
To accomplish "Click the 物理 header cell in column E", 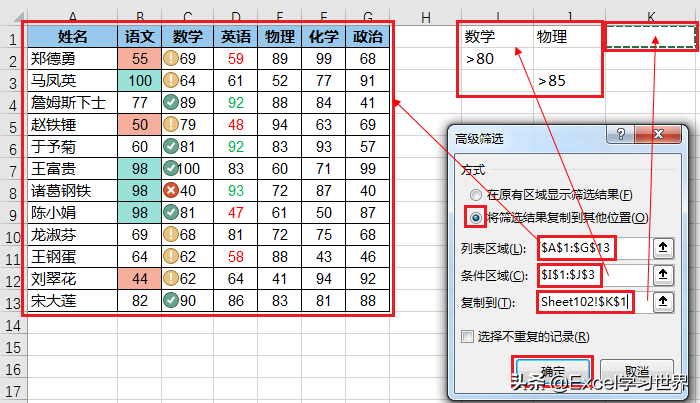I will click(x=279, y=37).
